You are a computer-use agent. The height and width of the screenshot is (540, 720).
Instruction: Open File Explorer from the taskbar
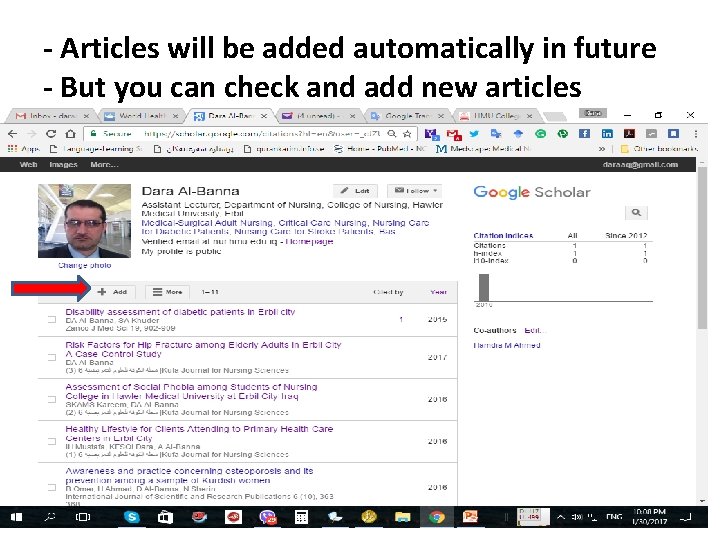402,517
